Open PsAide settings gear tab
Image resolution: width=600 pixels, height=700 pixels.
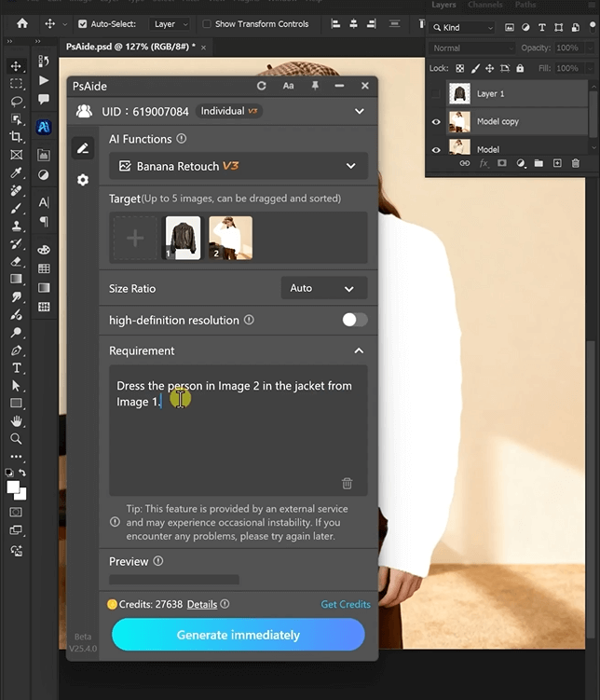pyautogui.click(x=83, y=180)
